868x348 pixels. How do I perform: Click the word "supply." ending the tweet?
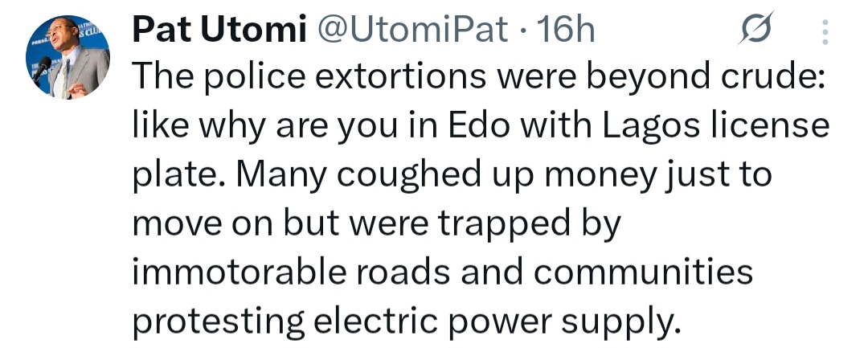620,323
